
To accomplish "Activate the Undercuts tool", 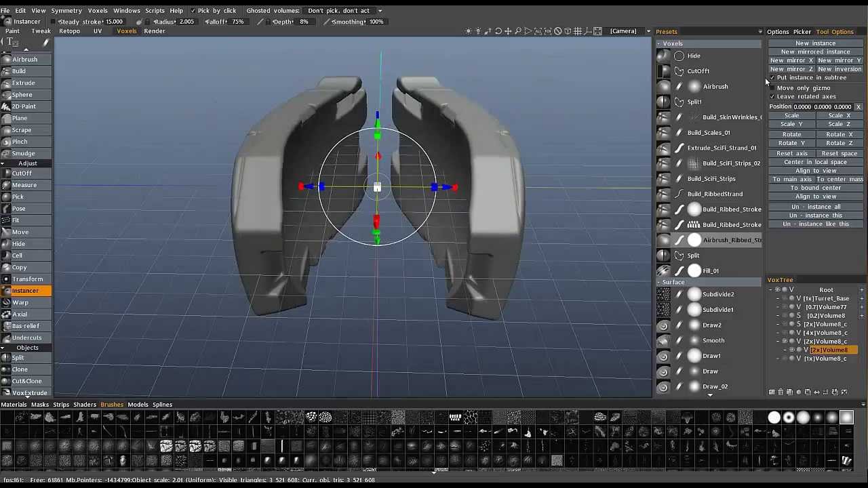I will [x=27, y=338].
